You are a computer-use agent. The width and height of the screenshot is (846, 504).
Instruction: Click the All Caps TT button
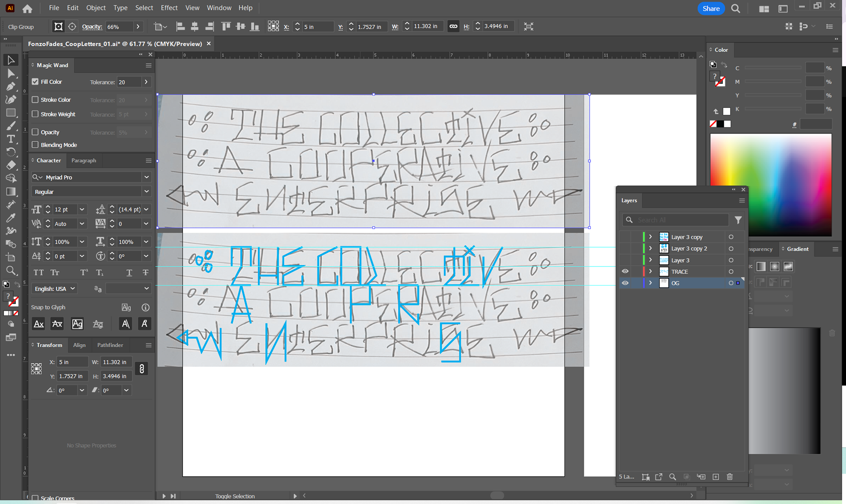click(x=39, y=273)
